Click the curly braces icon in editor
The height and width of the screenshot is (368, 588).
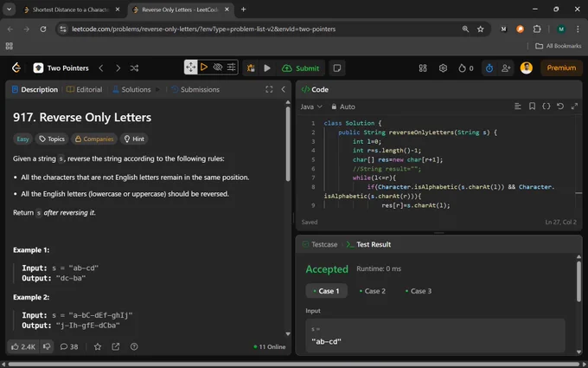tap(546, 107)
